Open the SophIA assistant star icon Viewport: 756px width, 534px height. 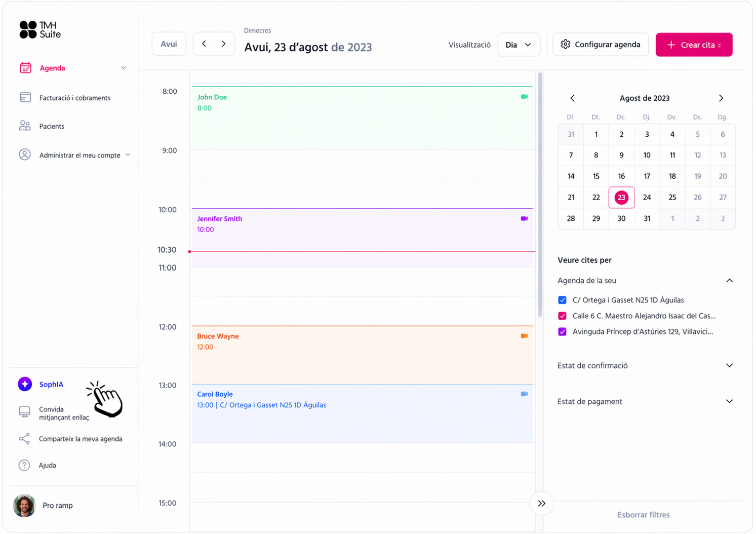coord(25,384)
